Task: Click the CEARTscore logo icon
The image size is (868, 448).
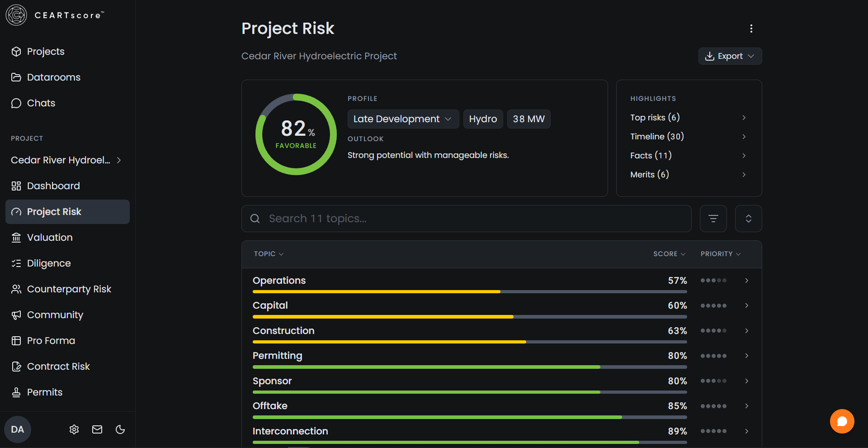Action: tap(16, 15)
